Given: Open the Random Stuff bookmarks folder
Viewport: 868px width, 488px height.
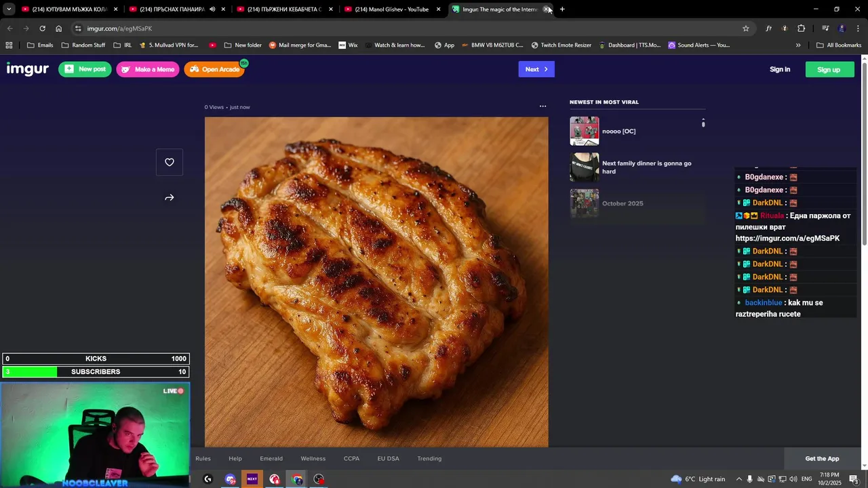Looking at the screenshot, I should tap(83, 45).
